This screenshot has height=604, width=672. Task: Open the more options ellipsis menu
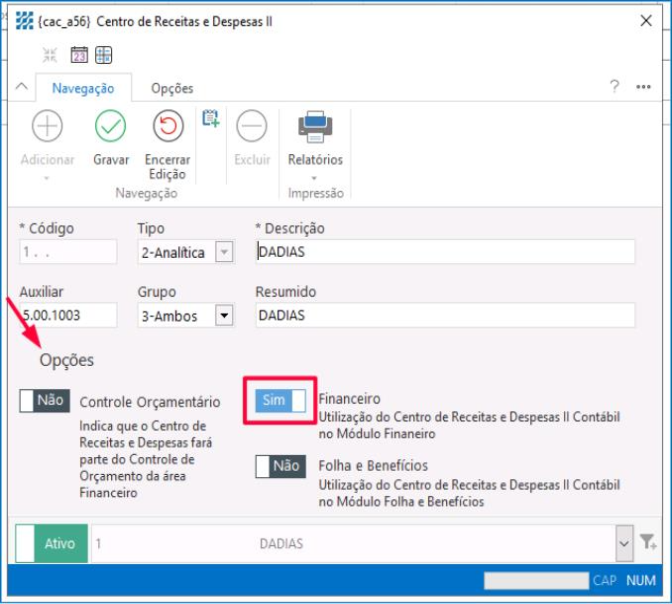[644, 87]
